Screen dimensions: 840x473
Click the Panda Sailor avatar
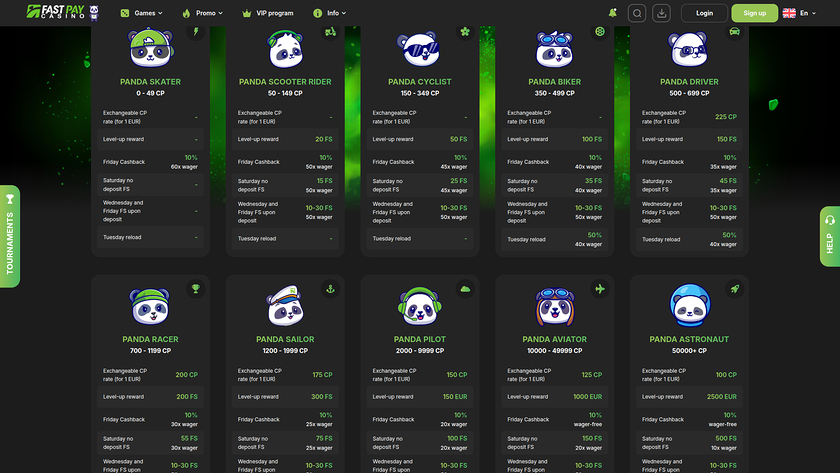(286, 306)
